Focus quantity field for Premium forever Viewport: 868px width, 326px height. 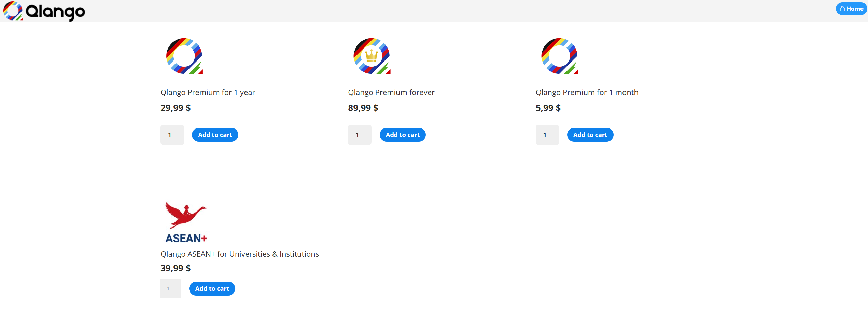pos(360,135)
